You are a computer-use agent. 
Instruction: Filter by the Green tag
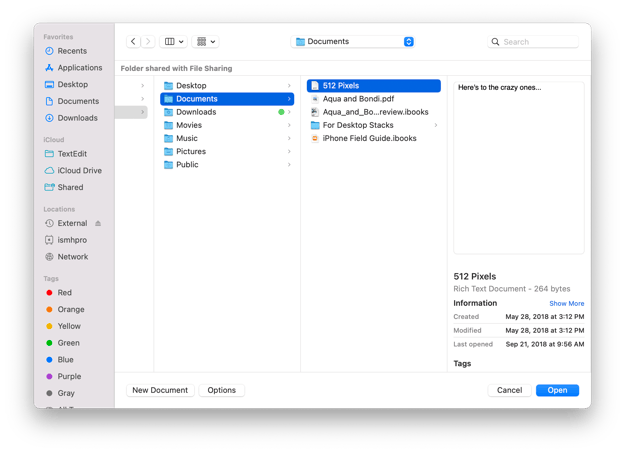[64, 343]
